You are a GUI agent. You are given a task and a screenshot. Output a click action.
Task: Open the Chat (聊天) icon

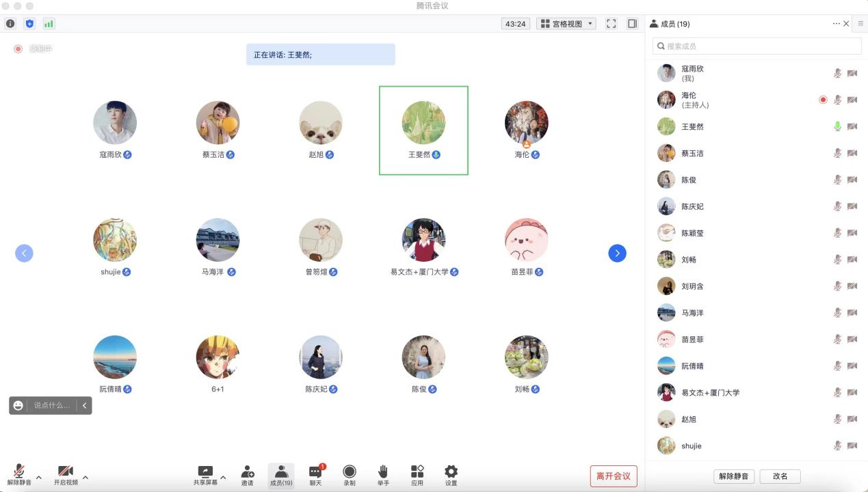pyautogui.click(x=315, y=472)
